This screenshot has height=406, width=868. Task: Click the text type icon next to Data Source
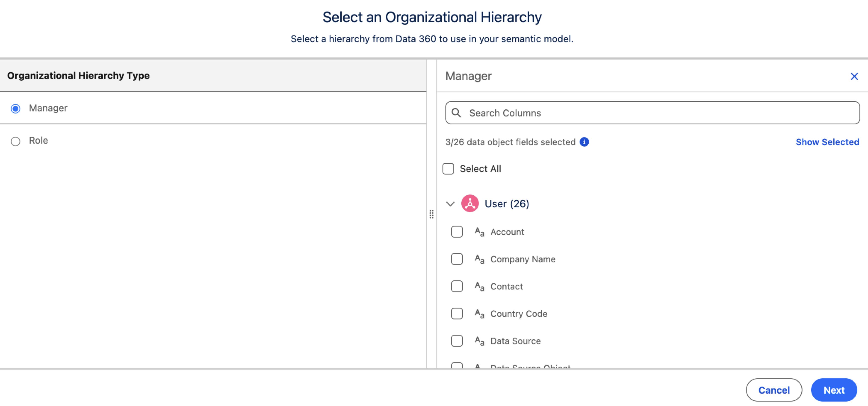click(479, 341)
